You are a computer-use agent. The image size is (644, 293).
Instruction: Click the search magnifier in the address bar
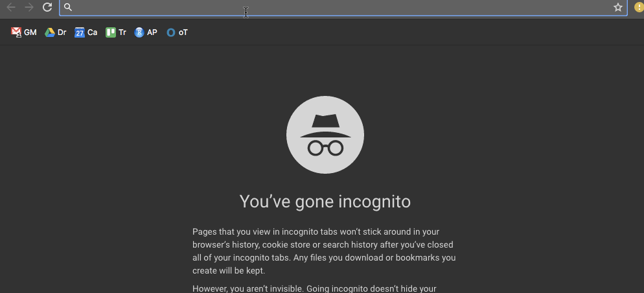tap(68, 7)
